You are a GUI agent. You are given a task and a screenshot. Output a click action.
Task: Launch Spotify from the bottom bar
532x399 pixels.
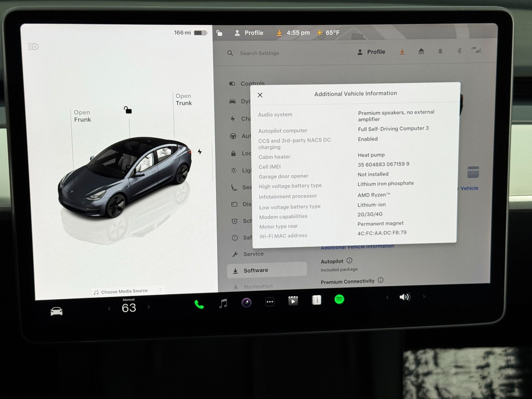tap(339, 299)
